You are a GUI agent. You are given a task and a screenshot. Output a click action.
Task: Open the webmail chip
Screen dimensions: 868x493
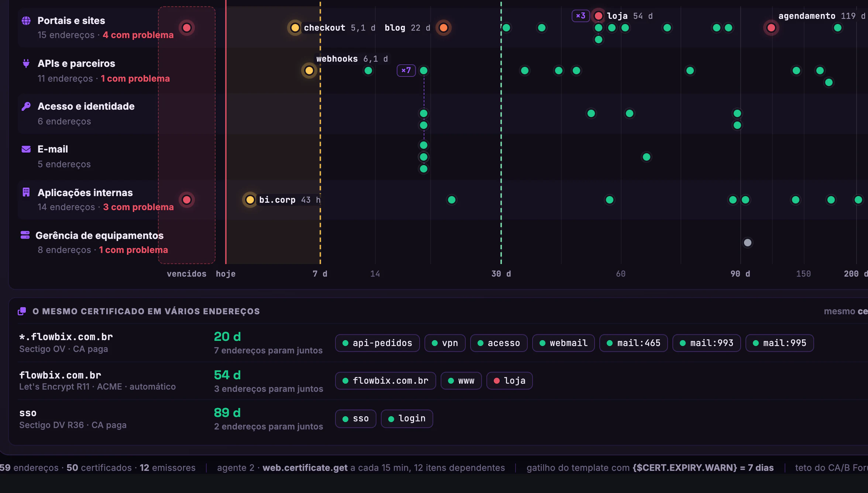coord(564,343)
